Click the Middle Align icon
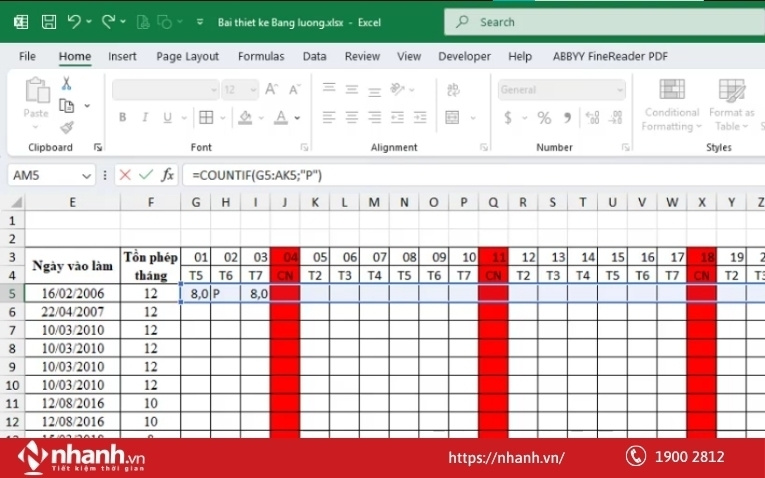The width and height of the screenshot is (765, 478). (352, 89)
